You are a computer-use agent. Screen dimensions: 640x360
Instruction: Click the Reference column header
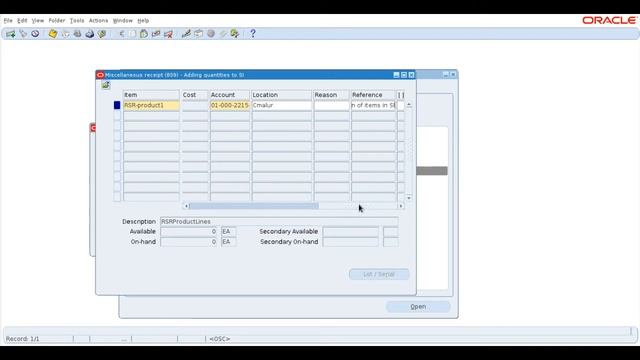pyautogui.click(x=373, y=95)
